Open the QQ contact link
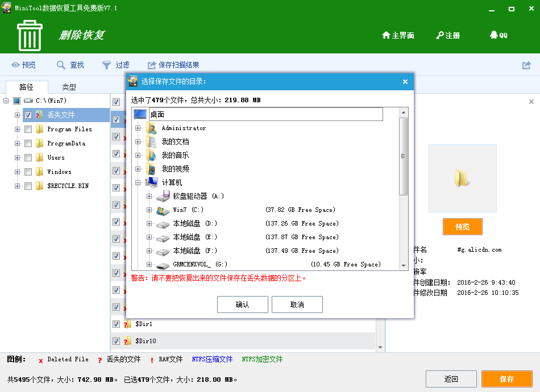Screen dimensions: 540x392 [x=499, y=35]
